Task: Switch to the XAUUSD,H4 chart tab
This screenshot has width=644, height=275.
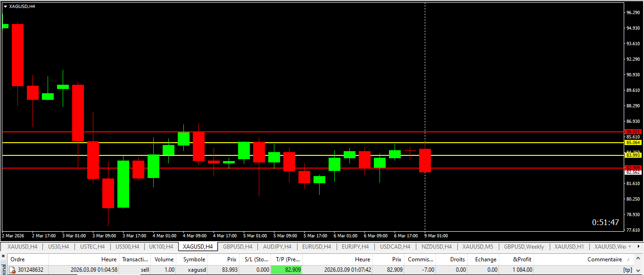Action: [23, 247]
